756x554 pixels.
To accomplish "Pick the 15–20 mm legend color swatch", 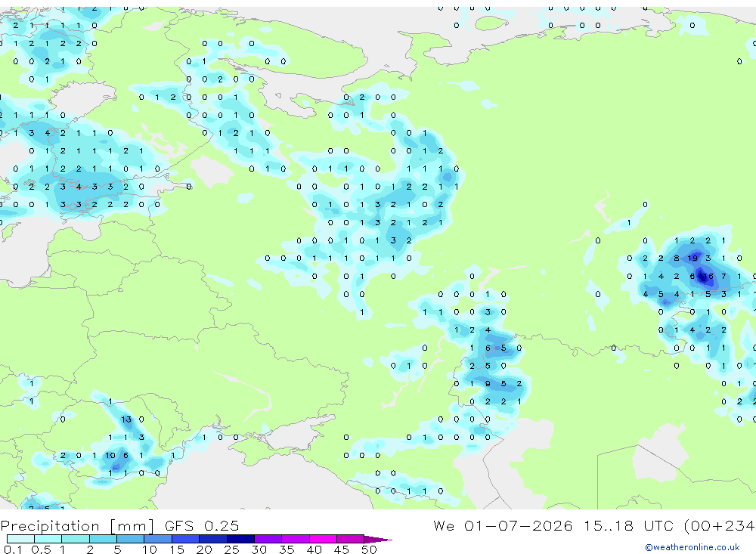I will [185, 539].
